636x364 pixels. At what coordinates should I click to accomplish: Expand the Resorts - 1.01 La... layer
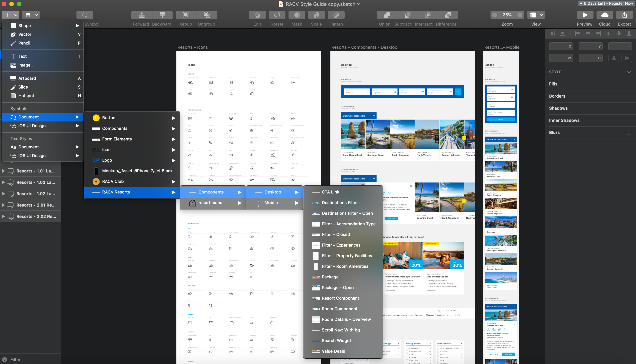coord(3,171)
